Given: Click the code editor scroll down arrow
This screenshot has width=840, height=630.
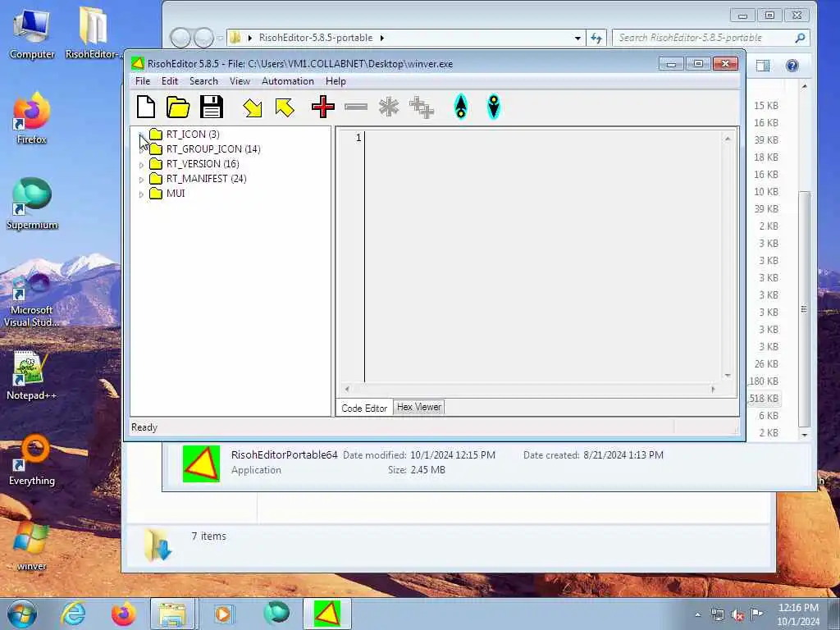Looking at the screenshot, I should 727,376.
